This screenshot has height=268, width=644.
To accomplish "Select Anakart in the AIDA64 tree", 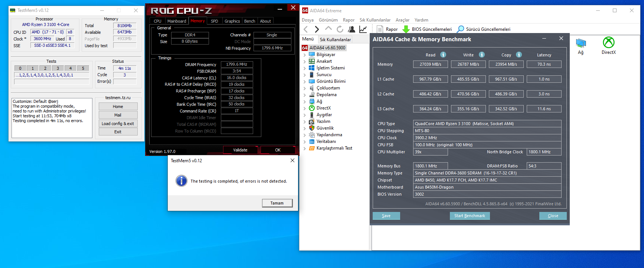I will [x=324, y=61].
